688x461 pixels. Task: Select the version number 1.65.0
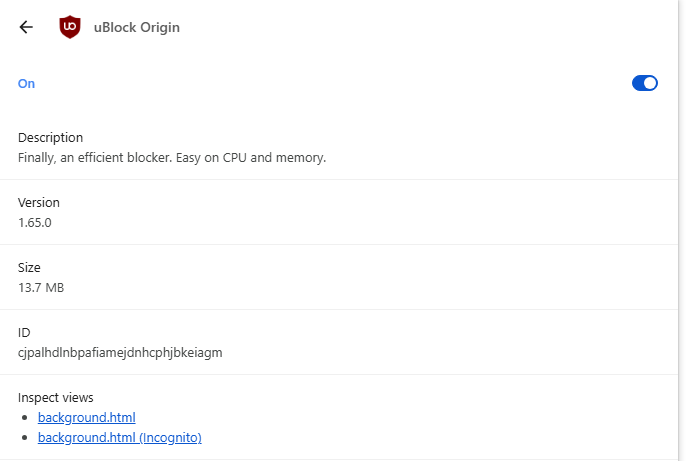35,222
